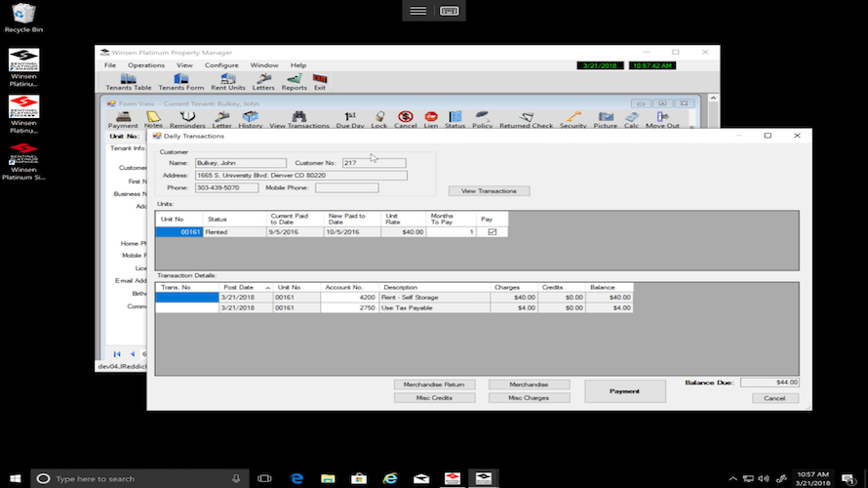Click the View Transactions binoculars icon
The width and height of the screenshot is (868, 488).
299,120
